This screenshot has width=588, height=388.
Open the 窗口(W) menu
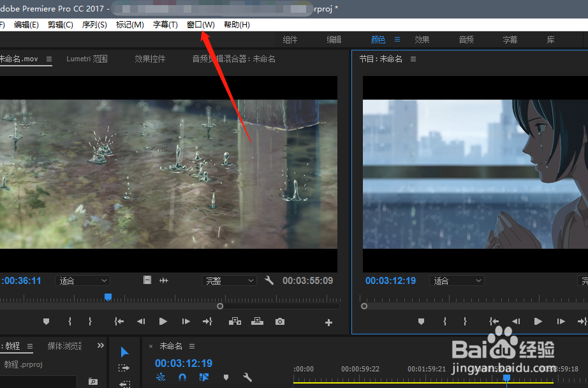click(x=201, y=25)
